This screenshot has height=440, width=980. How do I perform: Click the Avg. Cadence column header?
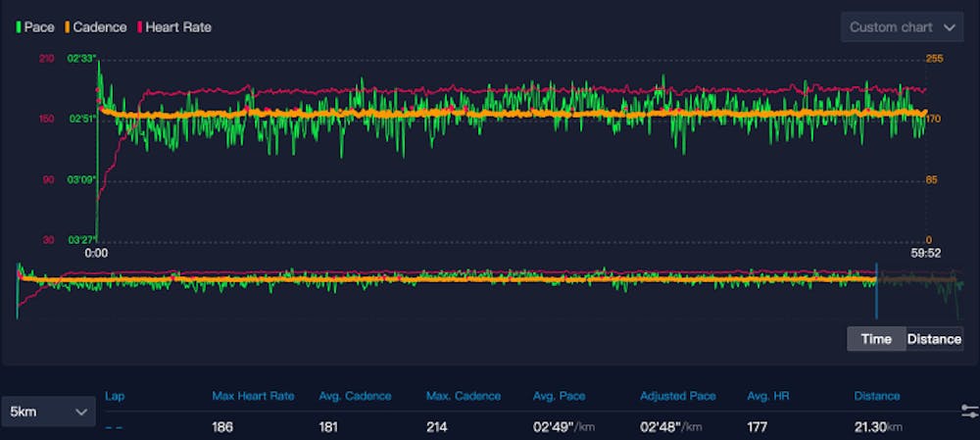pos(355,396)
